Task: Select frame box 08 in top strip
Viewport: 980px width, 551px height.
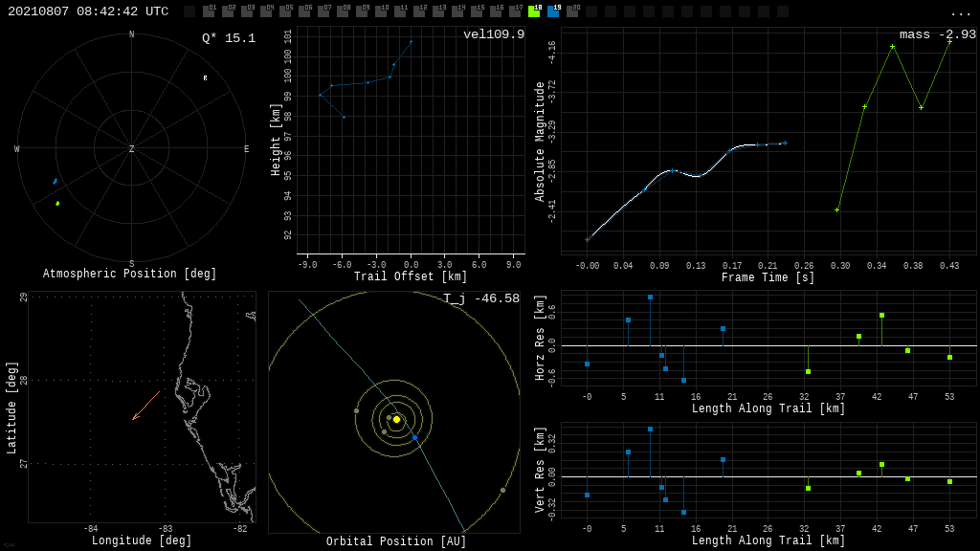Action: click(x=343, y=11)
